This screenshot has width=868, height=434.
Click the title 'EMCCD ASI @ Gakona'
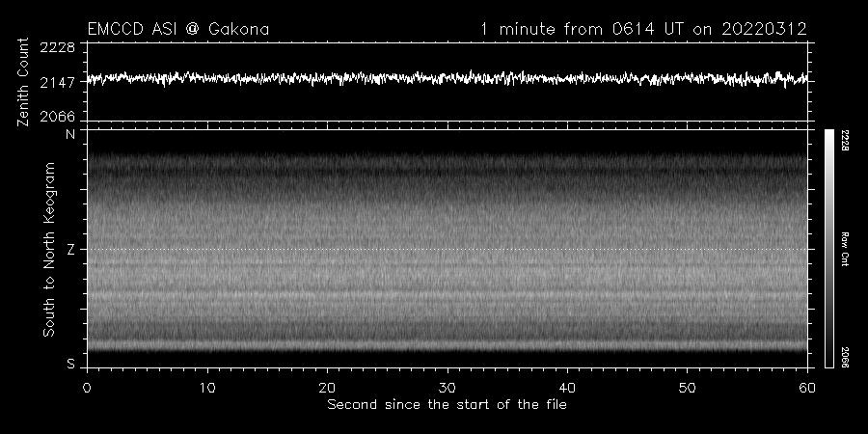pos(178,29)
